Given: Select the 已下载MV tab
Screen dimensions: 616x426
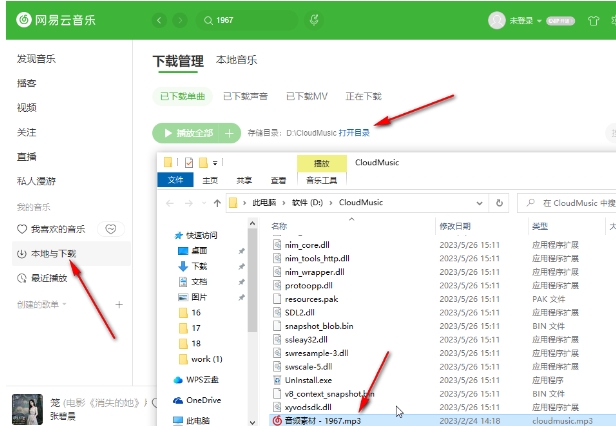Looking at the screenshot, I should point(307,96).
